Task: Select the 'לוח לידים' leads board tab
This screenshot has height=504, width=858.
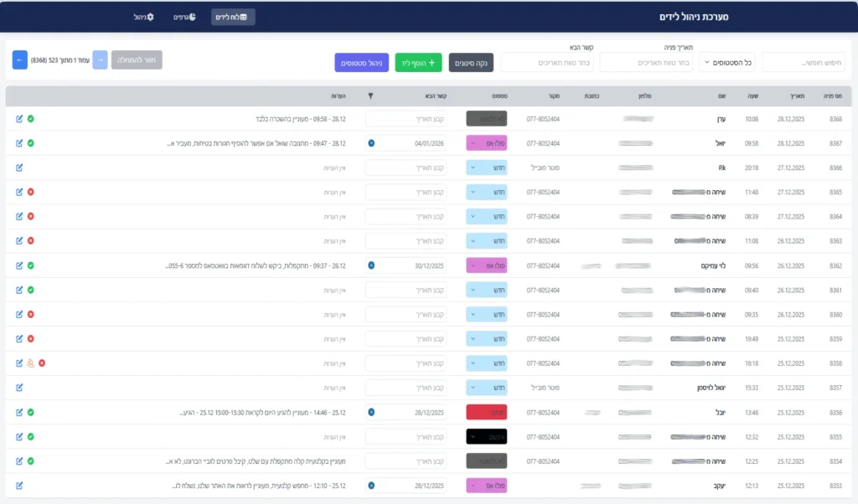Action: pyautogui.click(x=233, y=17)
